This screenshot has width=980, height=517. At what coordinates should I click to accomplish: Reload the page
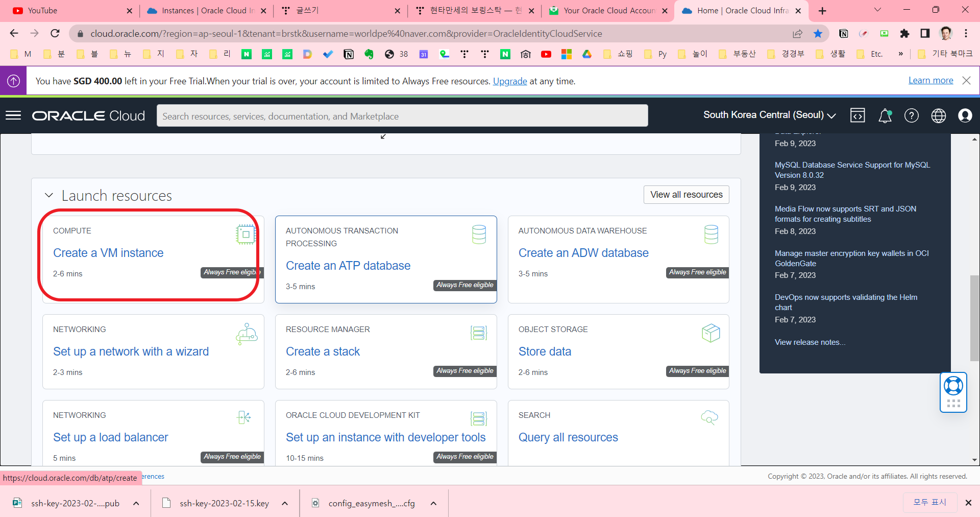pyautogui.click(x=55, y=34)
